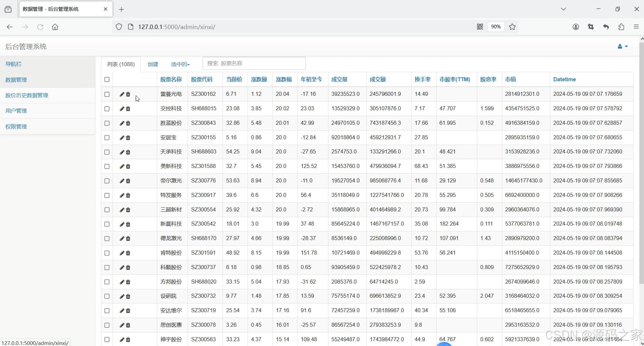This screenshot has width=644, height=346.
Task: Open the extensions puzzle icon
Action: click(621, 27)
